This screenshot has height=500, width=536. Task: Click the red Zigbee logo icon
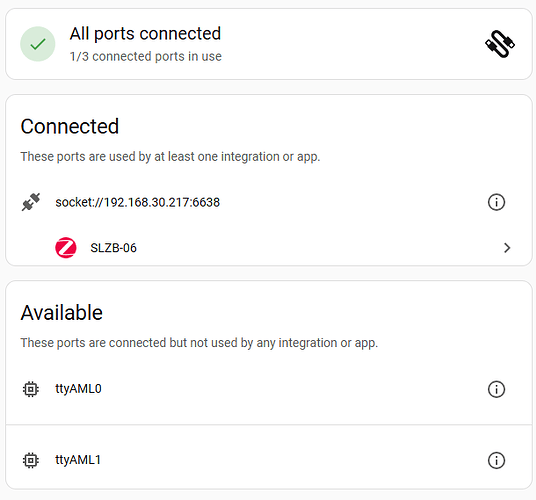(x=66, y=247)
